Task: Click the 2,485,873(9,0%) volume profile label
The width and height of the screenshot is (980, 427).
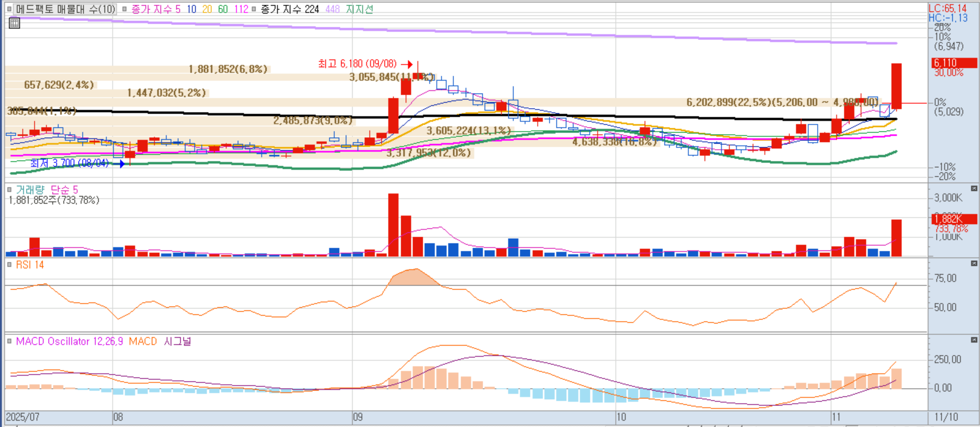Action: pos(313,120)
